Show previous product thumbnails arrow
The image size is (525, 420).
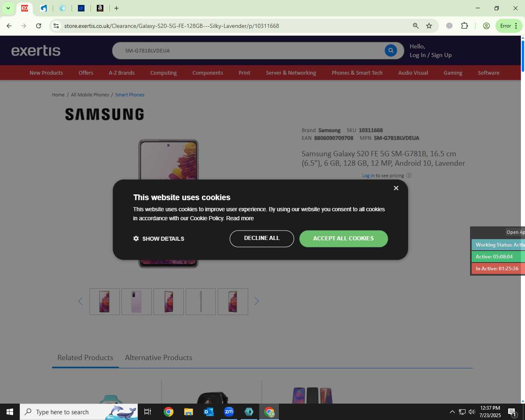[80, 301]
